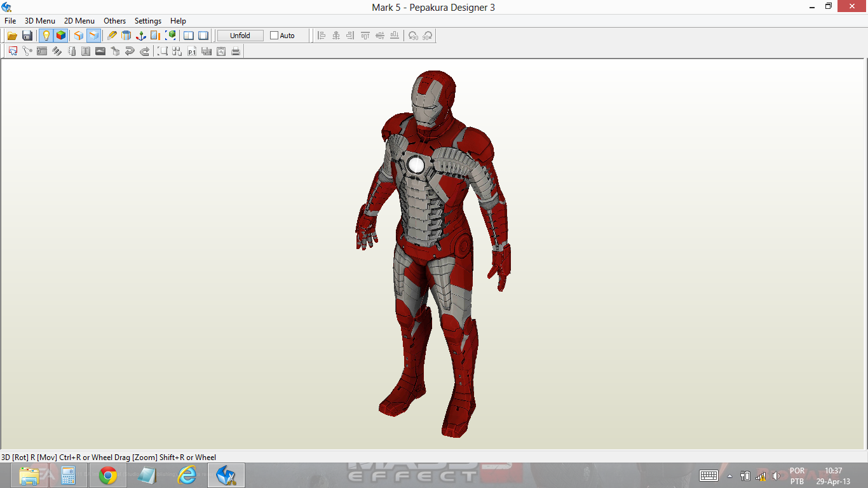The height and width of the screenshot is (488, 868).
Task: Click the green cube fit-to-view icon
Action: (x=170, y=36)
